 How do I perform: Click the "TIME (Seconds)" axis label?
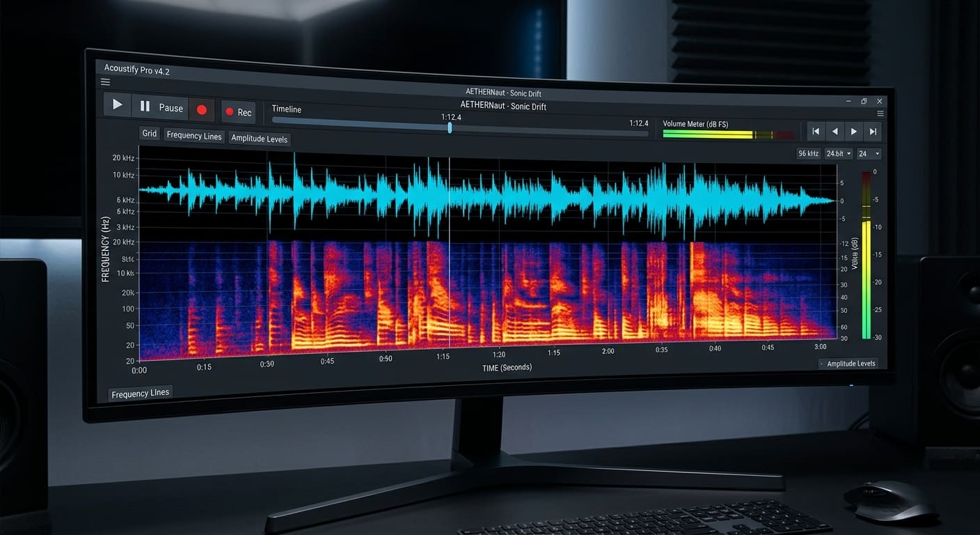(507, 367)
